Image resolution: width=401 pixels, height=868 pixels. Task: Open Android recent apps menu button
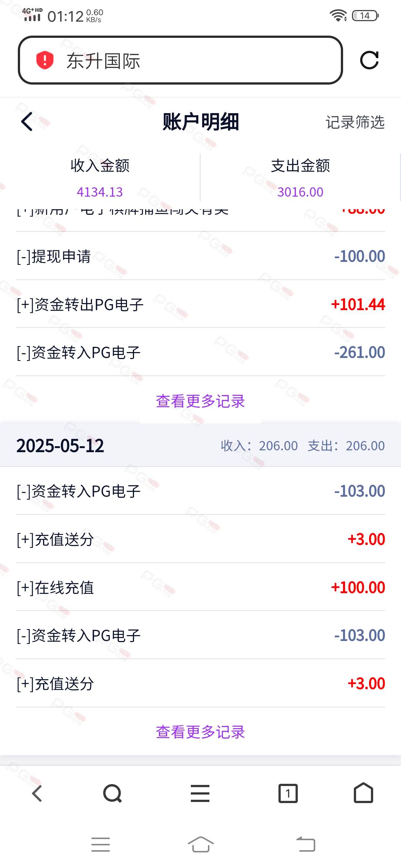[x=101, y=845]
